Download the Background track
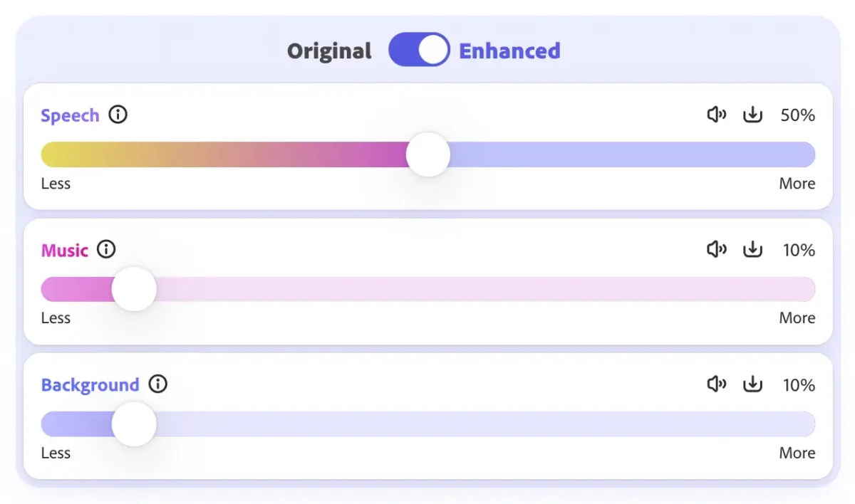This screenshot has width=855, height=504. pyautogui.click(x=752, y=384)
